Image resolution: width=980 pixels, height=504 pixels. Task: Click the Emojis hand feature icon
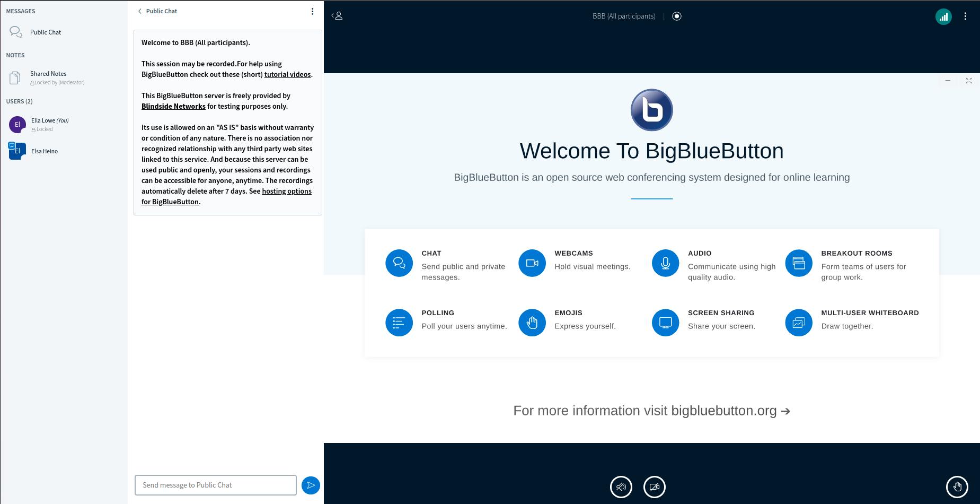tap(532, 323)
